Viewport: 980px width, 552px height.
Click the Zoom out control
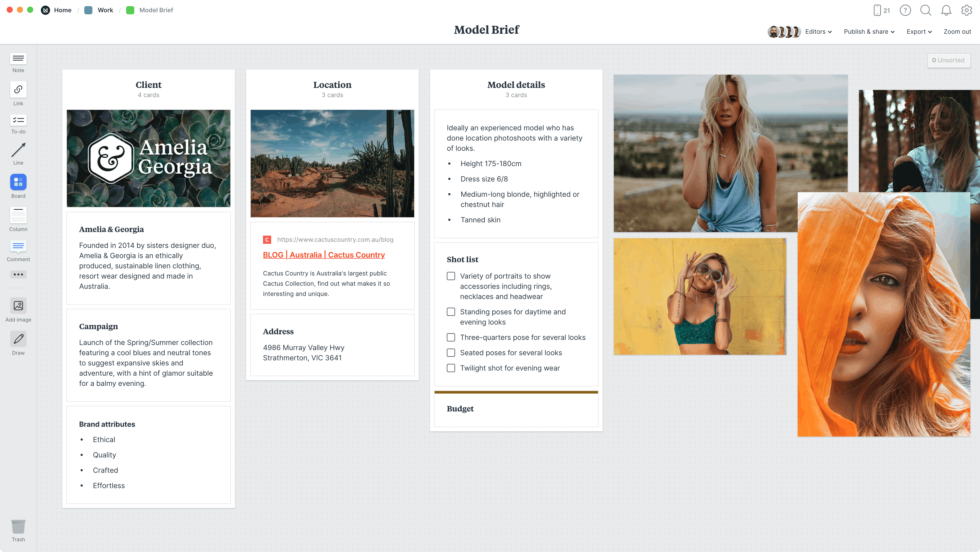point(957,32)
